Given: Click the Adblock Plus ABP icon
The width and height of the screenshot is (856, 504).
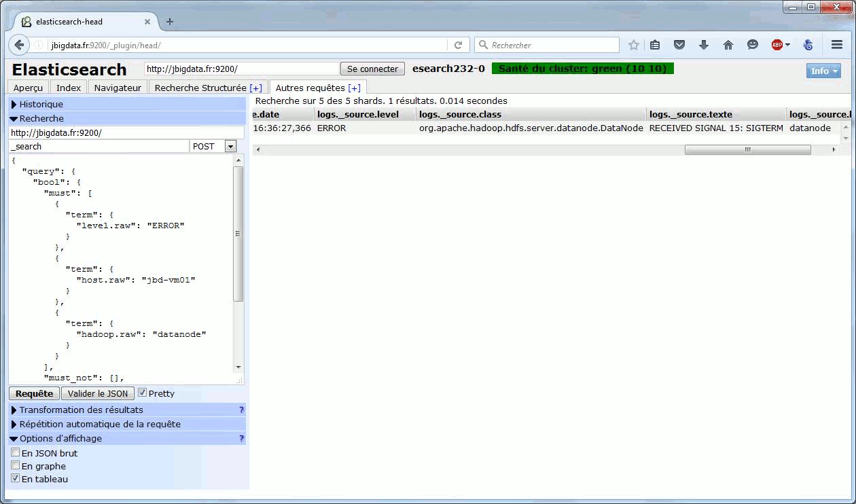Looking at the screenshot, I should coord(777,45).
